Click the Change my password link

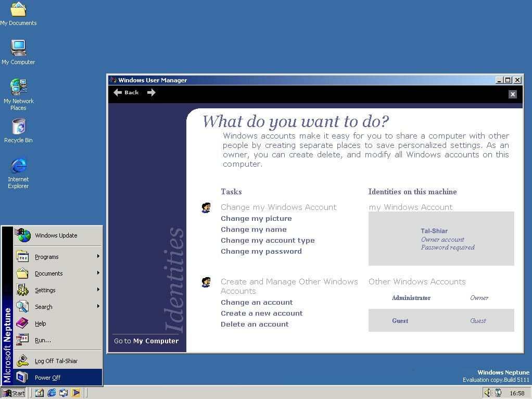tap(261, 251)
